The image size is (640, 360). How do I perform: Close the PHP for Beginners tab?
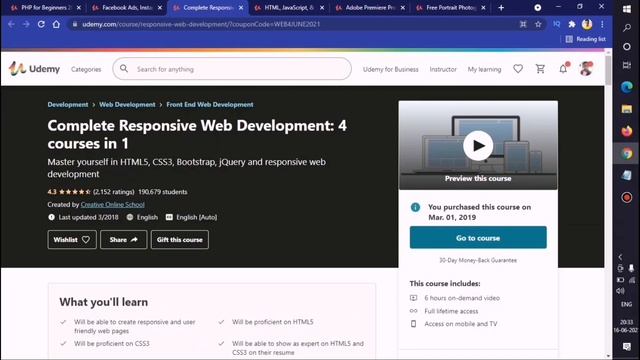(79, 8)
